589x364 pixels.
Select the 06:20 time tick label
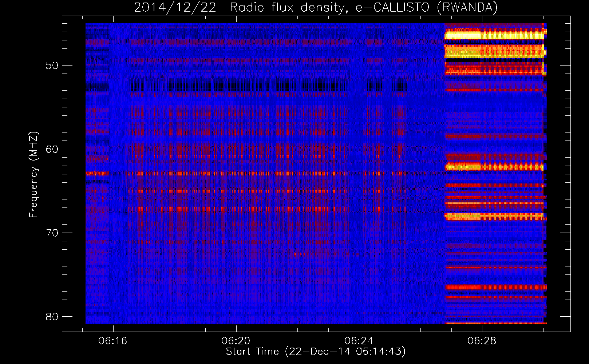coord(236,341)
